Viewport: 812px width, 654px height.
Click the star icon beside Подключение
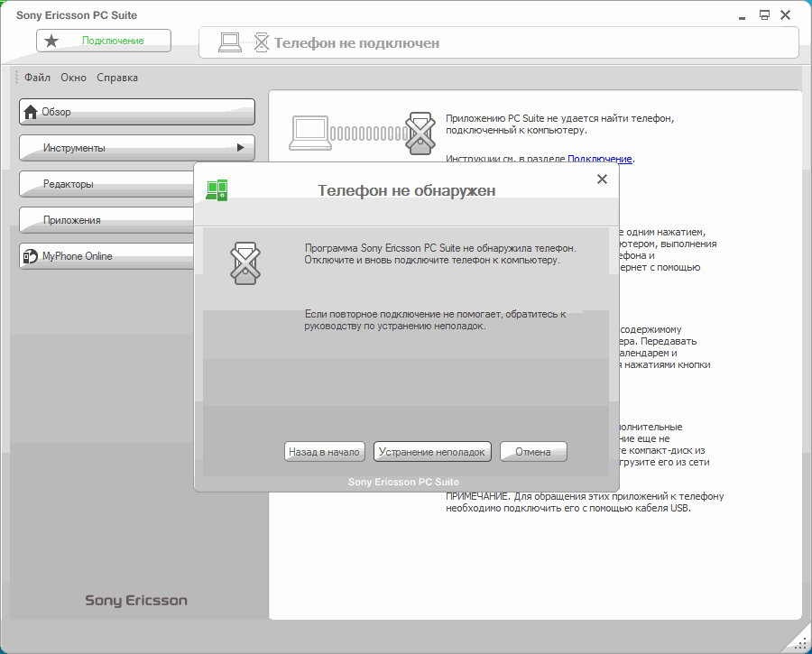(x=51, y=41)
